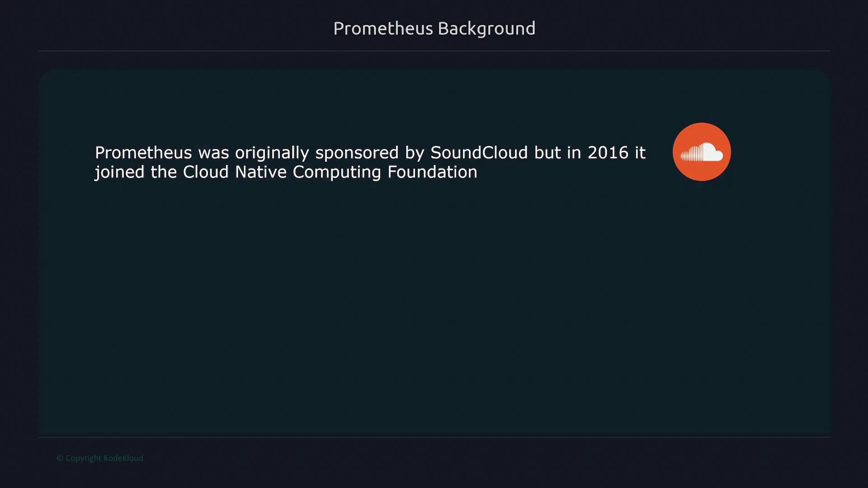The image size is (868, 488).
Task: Click the word Computing in body text
Action: (337, 172)
